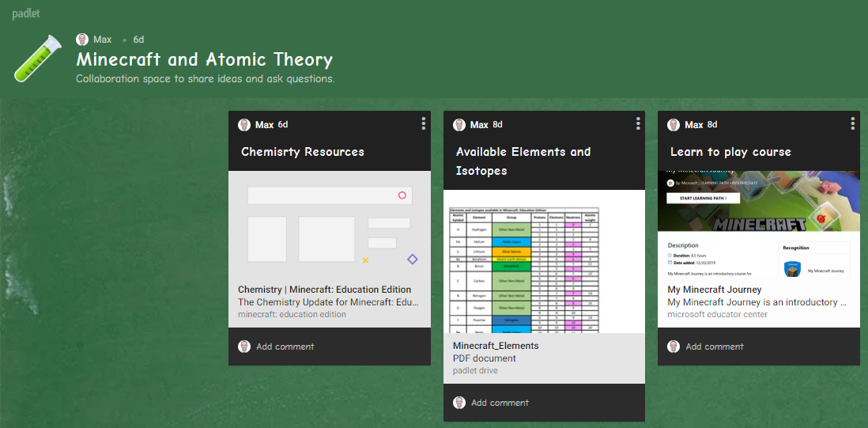The height and width of the screenshot is (428, 868).
Task: Click Max's avatar on Chemisrty Resources card
Action: (x=244, y=124)
